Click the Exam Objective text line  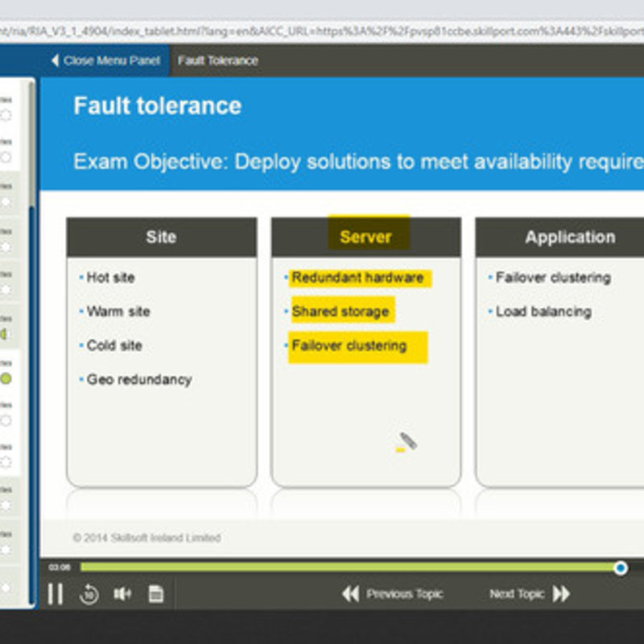click(358, 162)
